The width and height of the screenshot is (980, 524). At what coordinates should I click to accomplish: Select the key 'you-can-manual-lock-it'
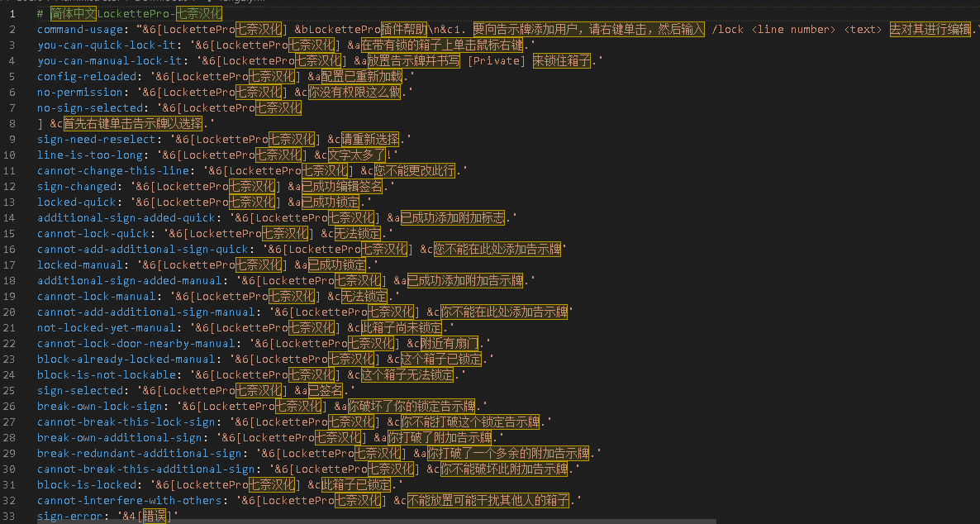point(109,60)
